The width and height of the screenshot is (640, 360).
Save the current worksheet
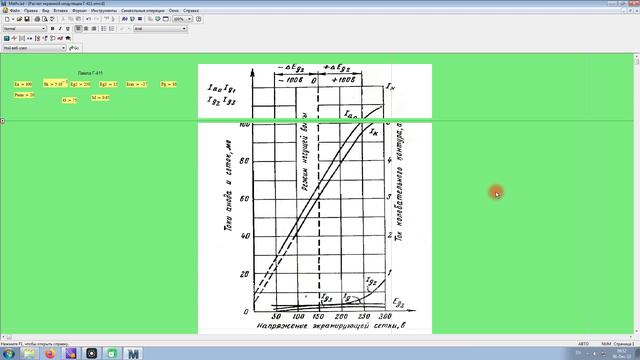(27, 19)
